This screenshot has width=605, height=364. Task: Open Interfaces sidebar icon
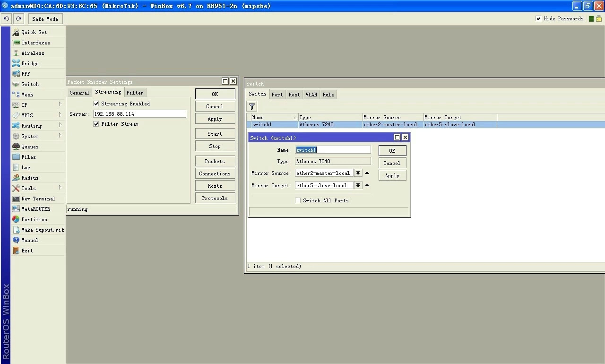(16, 43)
